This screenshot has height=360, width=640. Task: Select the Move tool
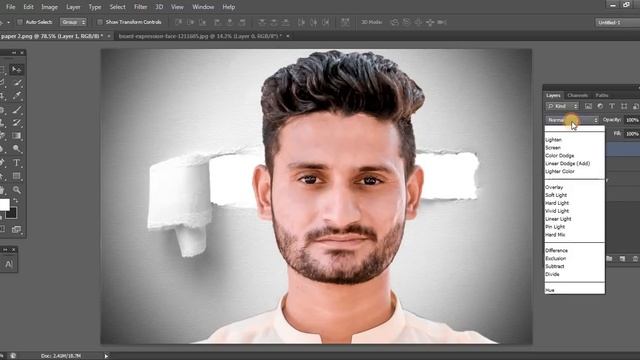(x=16, y=69)
